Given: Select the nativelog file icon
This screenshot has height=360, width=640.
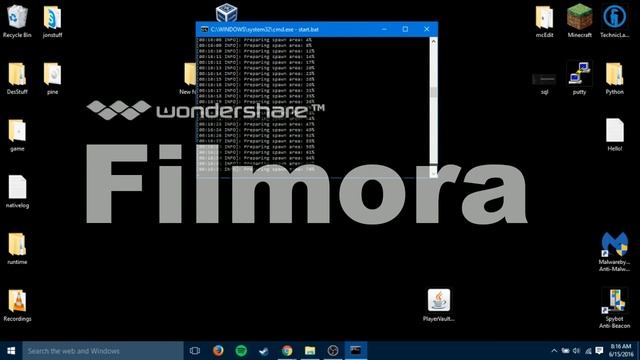Looking at the screenshot, I should [17, 192].
